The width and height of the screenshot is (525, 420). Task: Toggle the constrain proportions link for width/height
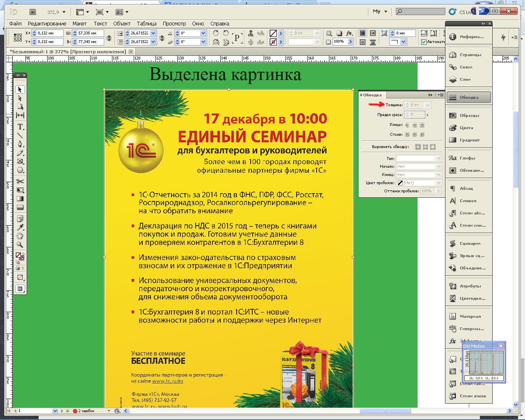[109, 37]
